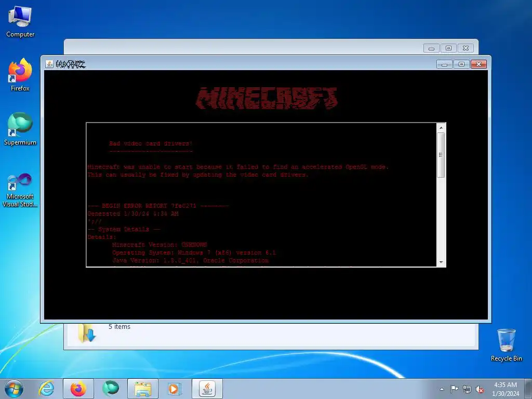Open the clock showing 4:35 AM
The width and height of the screenshot is (532, 399).
(506, 389)
